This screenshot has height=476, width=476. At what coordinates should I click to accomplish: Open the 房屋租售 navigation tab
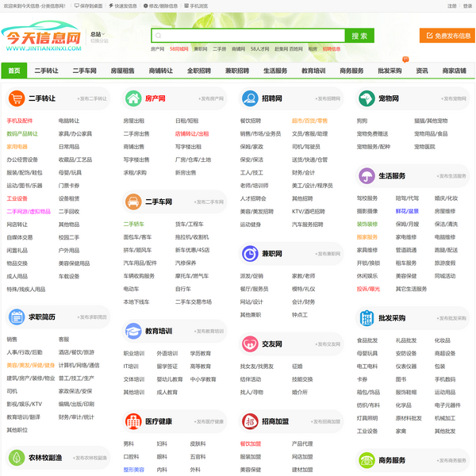coord(122,71)
